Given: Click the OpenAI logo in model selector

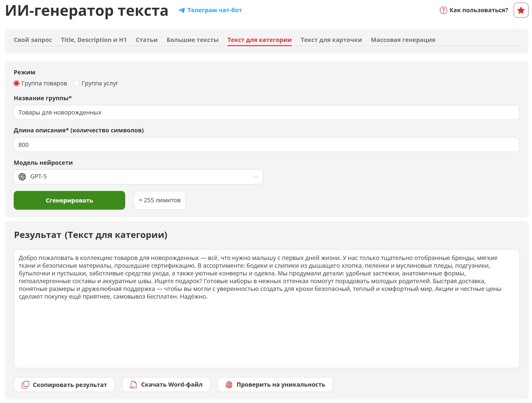Looking at the screenshot, I should tap(22, 177).
